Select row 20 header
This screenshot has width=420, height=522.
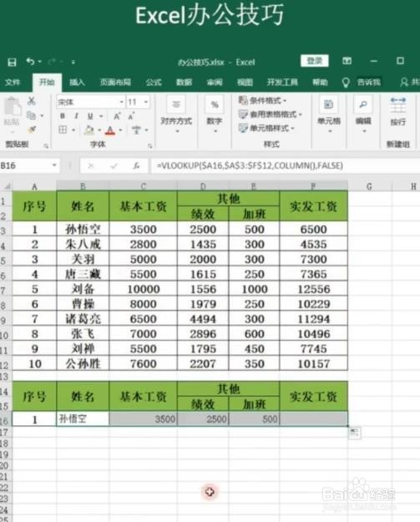(x=5, y=465)
